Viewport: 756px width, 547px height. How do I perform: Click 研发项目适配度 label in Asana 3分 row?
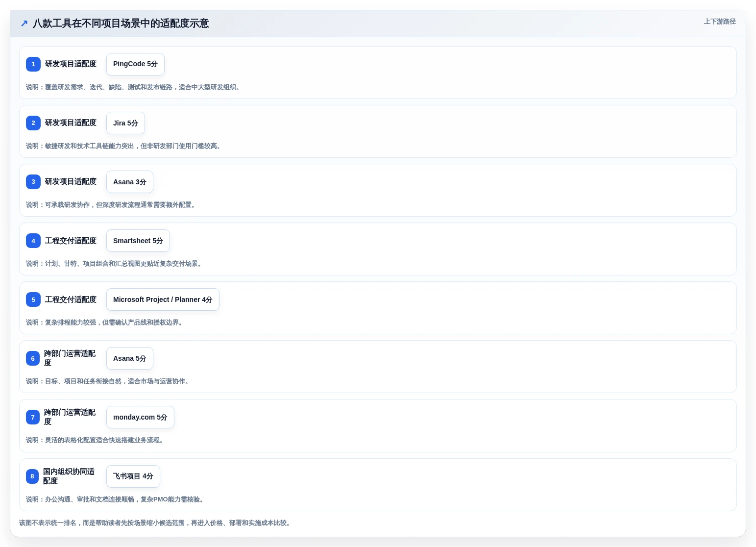[71, 182]
